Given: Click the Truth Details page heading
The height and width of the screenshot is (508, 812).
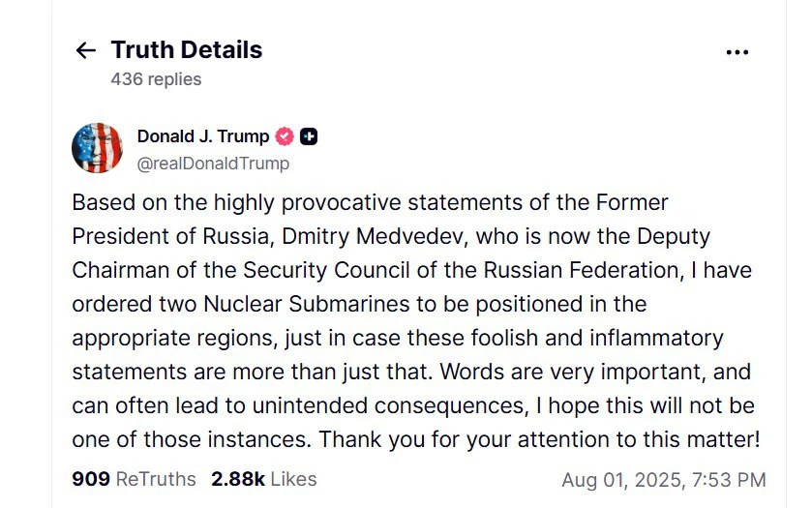Looking at the screenshot, I should 187,50.
